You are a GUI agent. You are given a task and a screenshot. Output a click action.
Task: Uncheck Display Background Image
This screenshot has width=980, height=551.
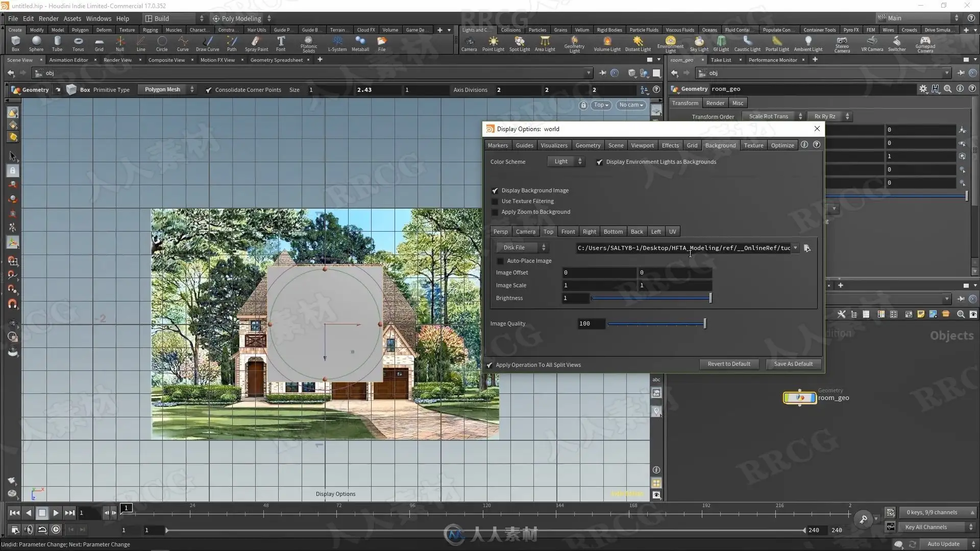[495, 190]
